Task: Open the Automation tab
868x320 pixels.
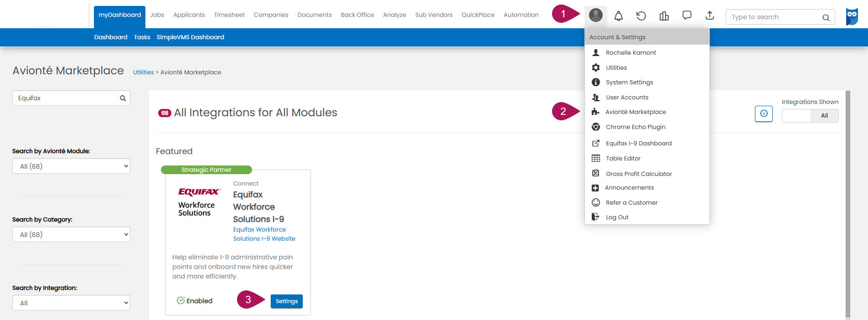Action: pyautogui.click(x=521, y=15)
